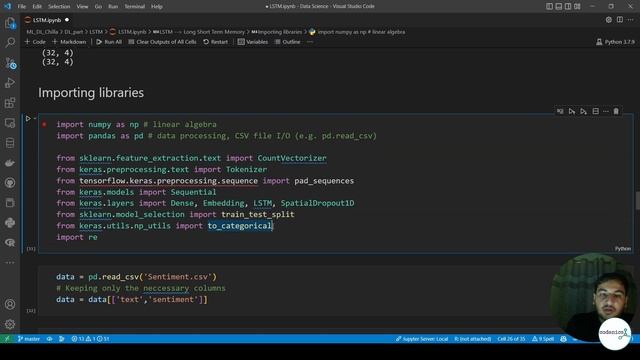
Task: Open the Manage gear in activity bar
Action: [x=10, y=324]
